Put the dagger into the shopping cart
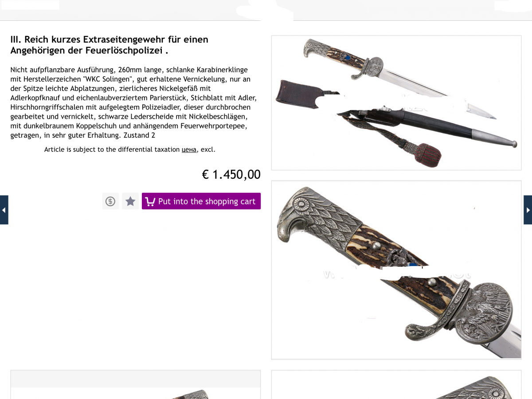 (201, 201)
